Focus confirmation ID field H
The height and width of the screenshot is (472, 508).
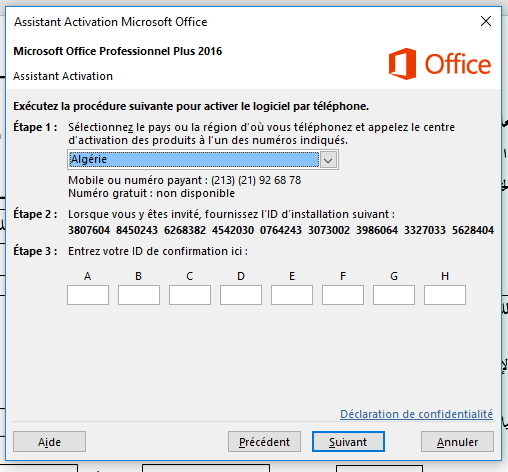[x=445, y=295]
